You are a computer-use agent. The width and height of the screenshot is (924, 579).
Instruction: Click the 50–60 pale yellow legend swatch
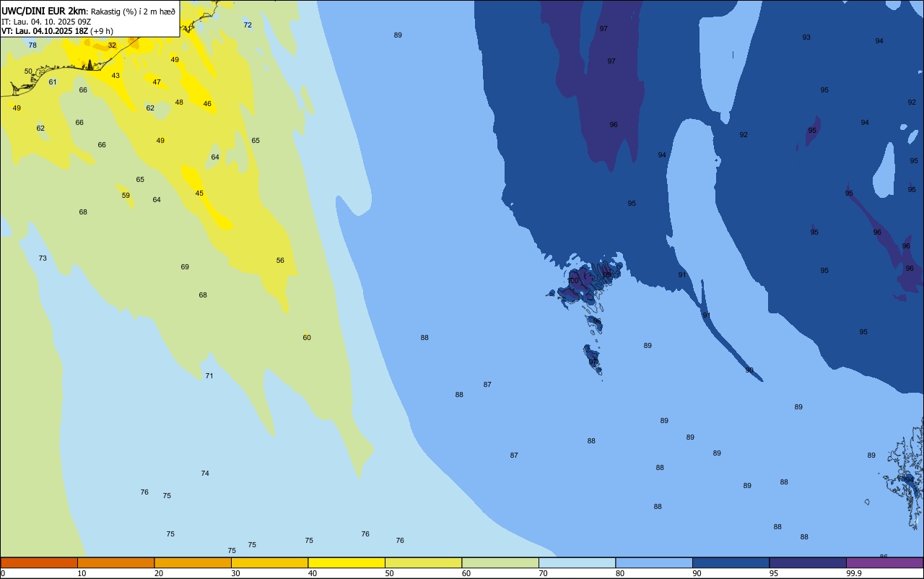423,562
